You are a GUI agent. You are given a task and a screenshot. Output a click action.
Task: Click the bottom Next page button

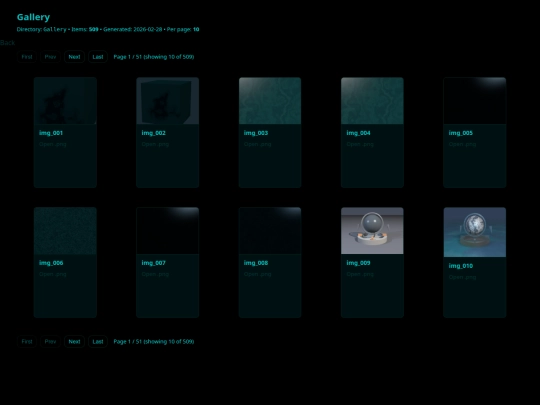pos(74,342)
